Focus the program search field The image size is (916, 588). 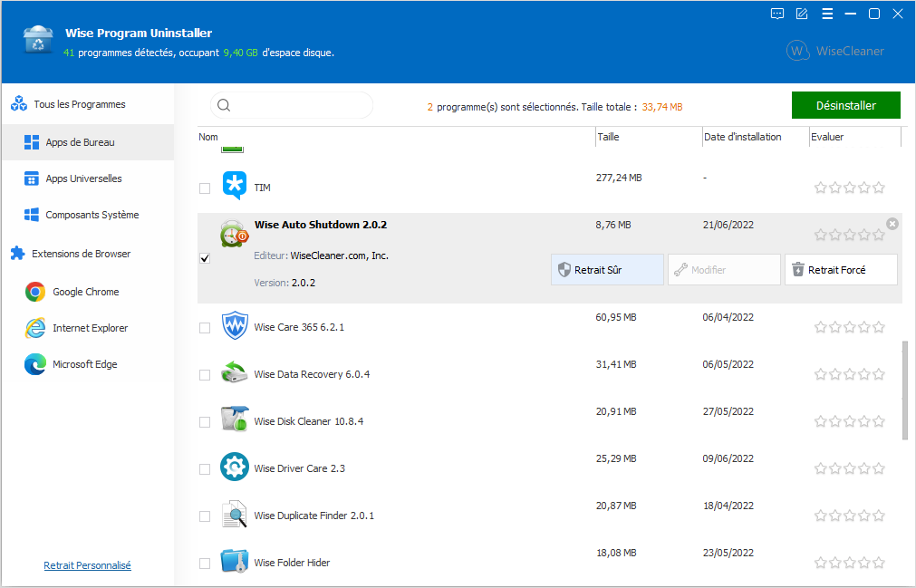click(x=292, y=105)
